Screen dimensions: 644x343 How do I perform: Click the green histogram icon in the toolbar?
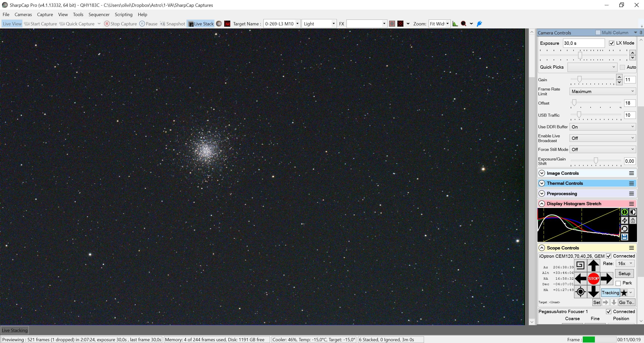tap(455, 24)
